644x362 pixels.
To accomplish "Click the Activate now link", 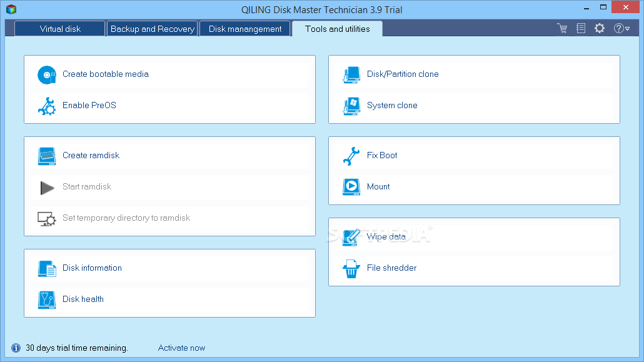I will (181, 348).
